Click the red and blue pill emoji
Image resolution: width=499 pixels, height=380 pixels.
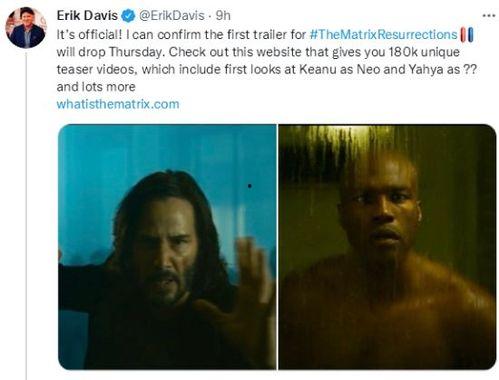tap(467, 35)
